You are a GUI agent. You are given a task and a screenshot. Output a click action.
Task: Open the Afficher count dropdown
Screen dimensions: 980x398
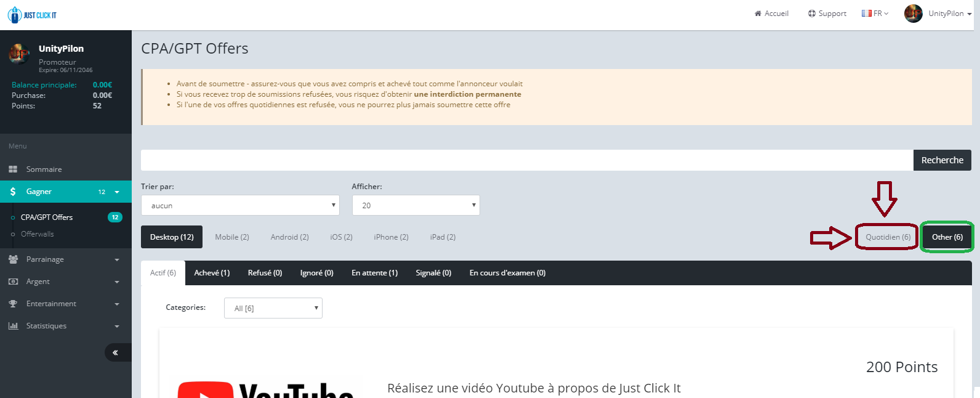point(416,205)
